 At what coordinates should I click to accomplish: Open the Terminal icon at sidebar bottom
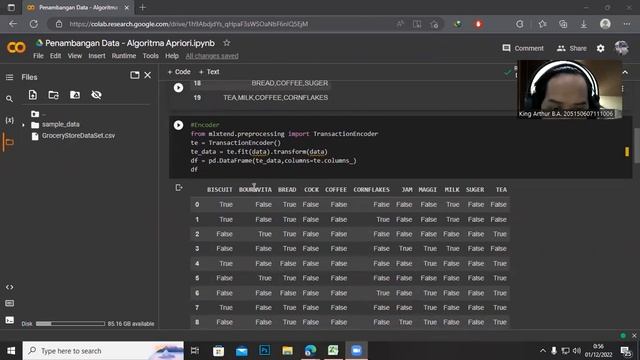coord(9,320)
